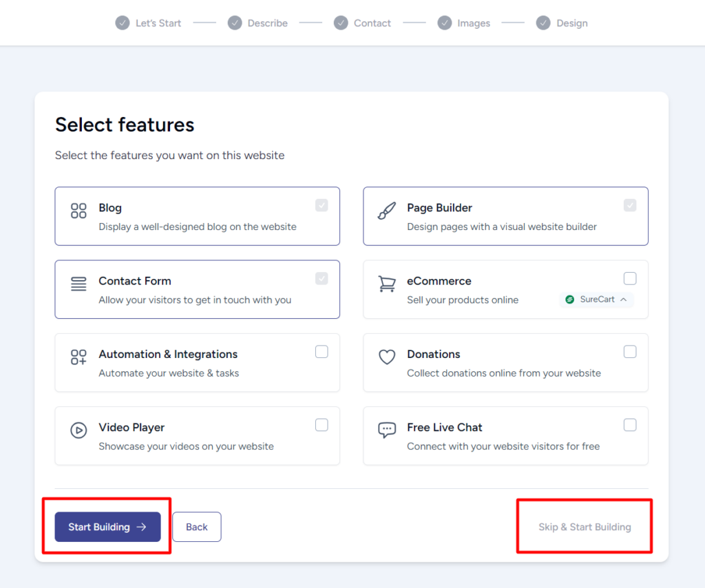Go to the Describe step
705x588 pixels.
point(257,23)
